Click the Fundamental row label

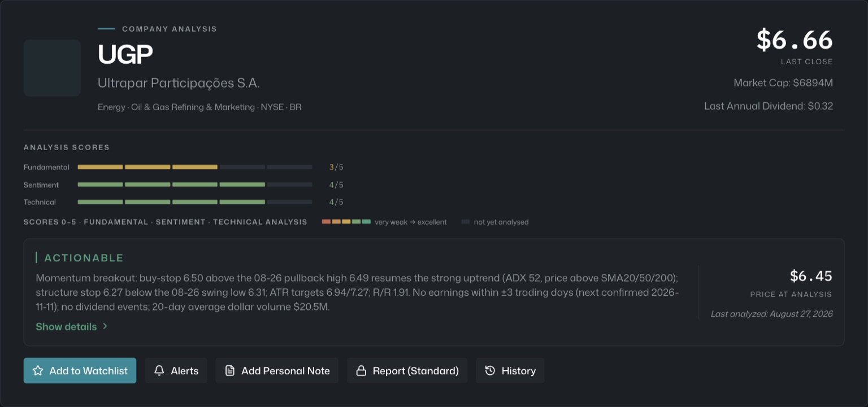pos(46,167)
